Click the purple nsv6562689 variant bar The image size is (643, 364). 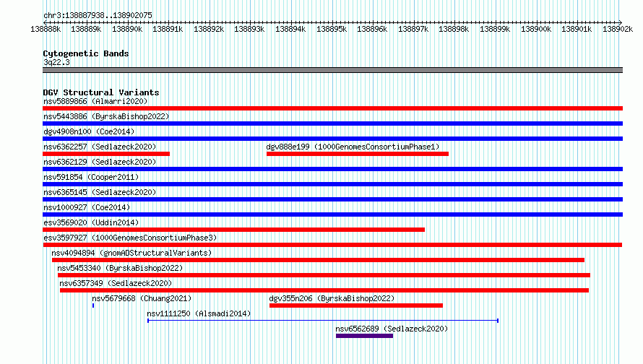pyautogui.click(x=365, y=336)
